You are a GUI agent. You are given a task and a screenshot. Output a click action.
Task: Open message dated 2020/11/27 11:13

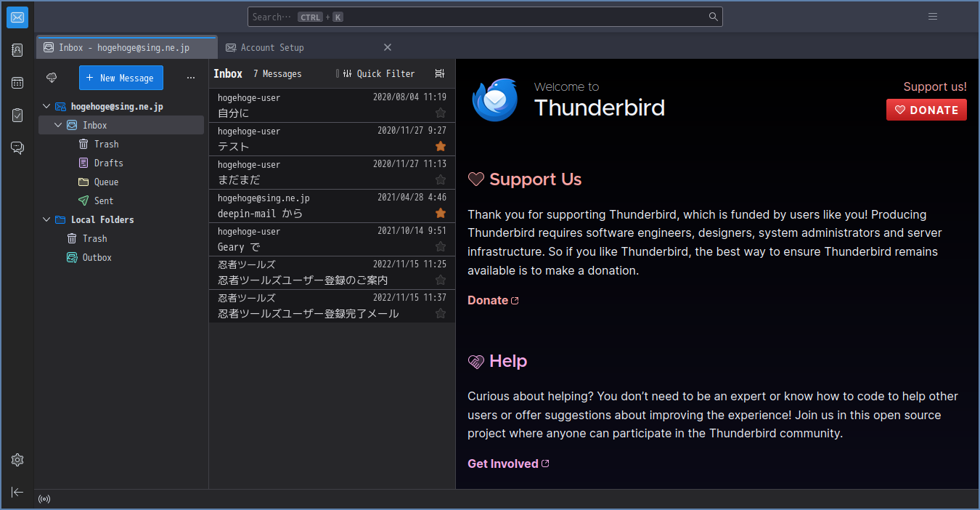click(x=332, y=172)
